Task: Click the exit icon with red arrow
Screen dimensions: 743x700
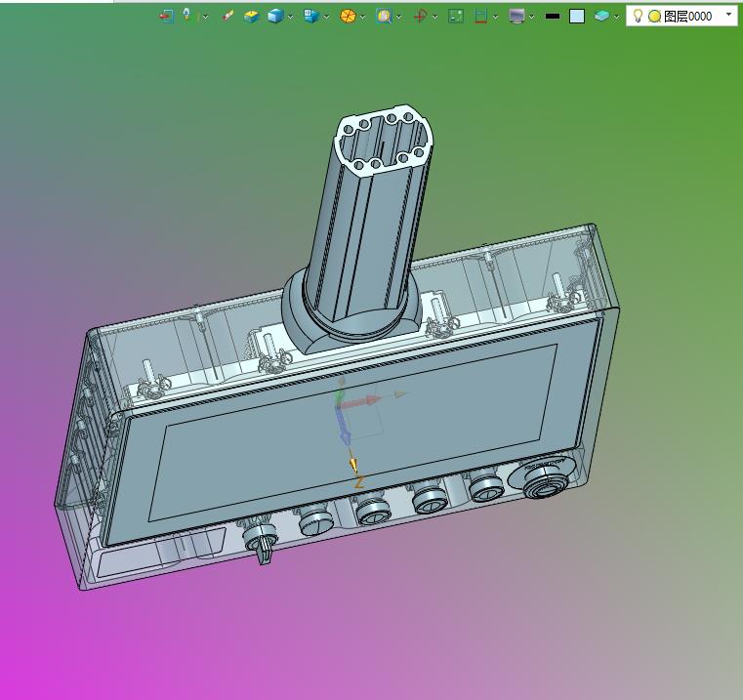Action: pos(166,17)
